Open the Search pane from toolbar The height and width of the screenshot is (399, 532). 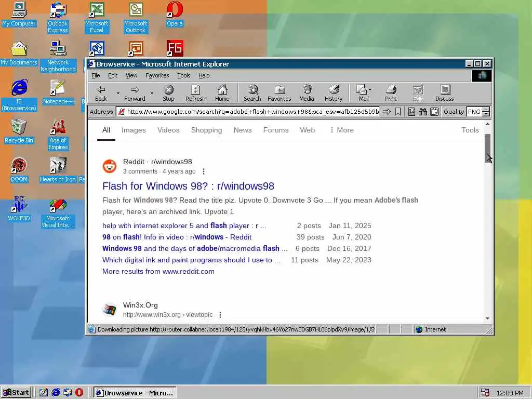tap(252, 94)
